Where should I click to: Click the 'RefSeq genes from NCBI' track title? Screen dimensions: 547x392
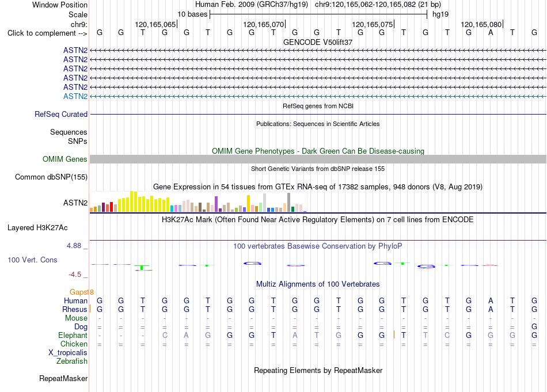pyautogui.click(x=318, y=106)
